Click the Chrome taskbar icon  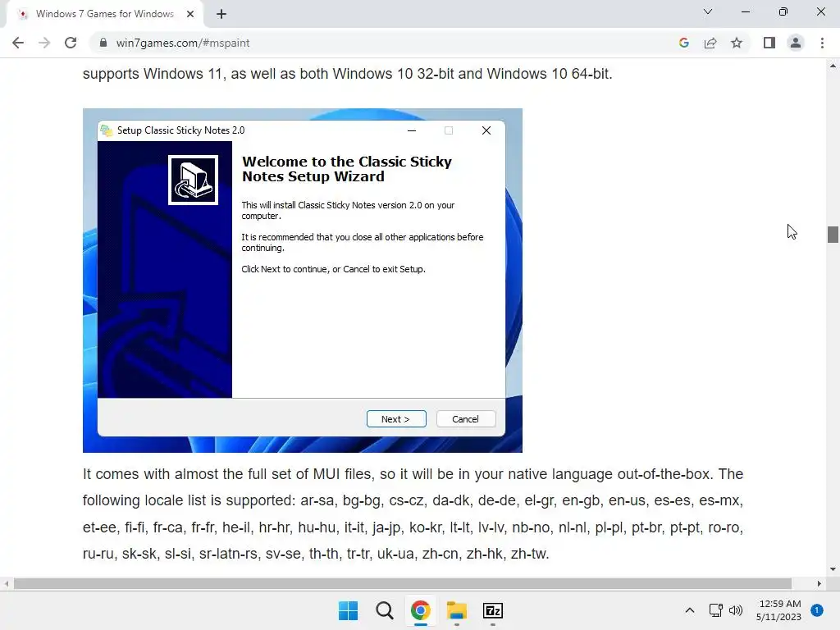(x=421, y=610)
